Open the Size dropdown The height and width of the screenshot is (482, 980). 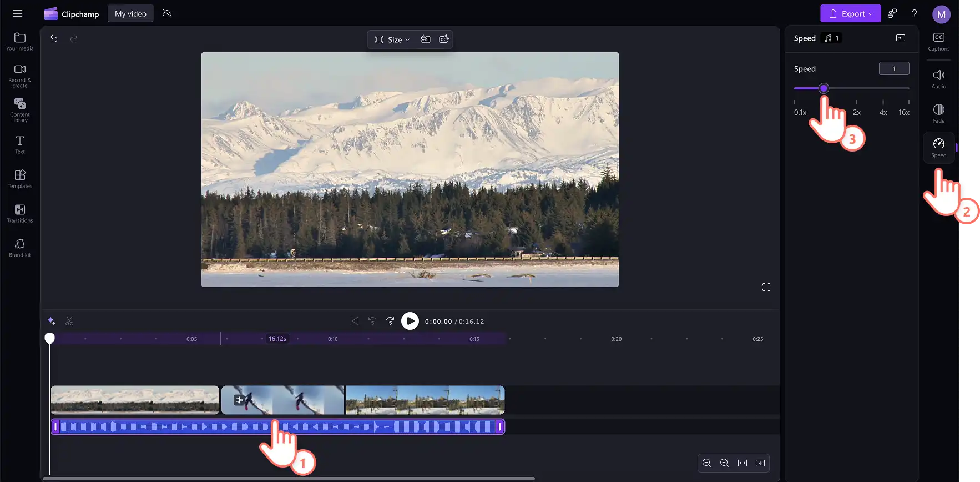click(392, 39)
